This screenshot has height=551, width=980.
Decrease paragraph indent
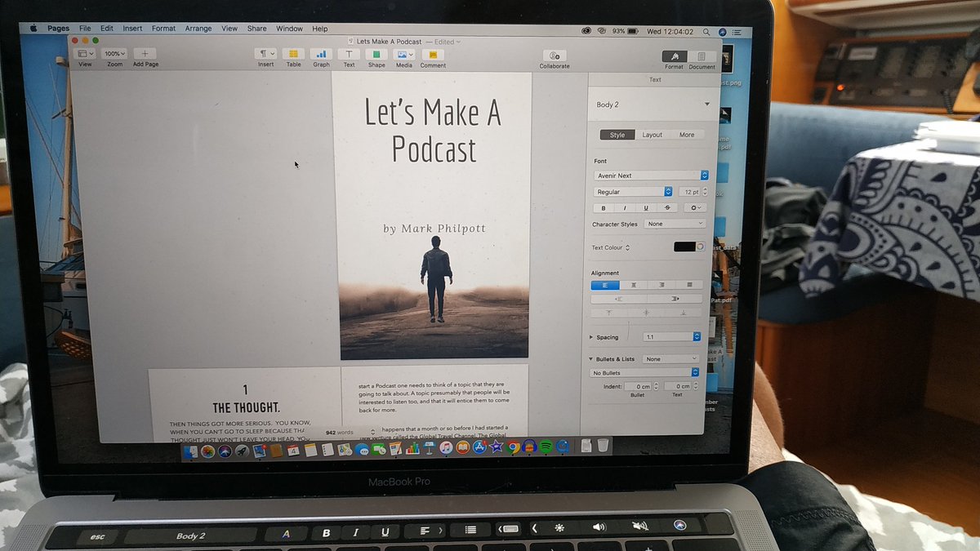coord(619,299)
